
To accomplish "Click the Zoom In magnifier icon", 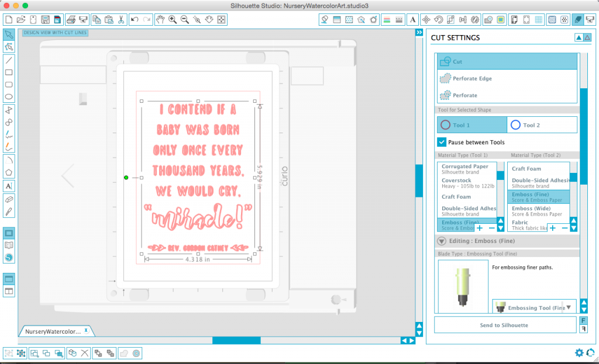I will pos(173,19).
